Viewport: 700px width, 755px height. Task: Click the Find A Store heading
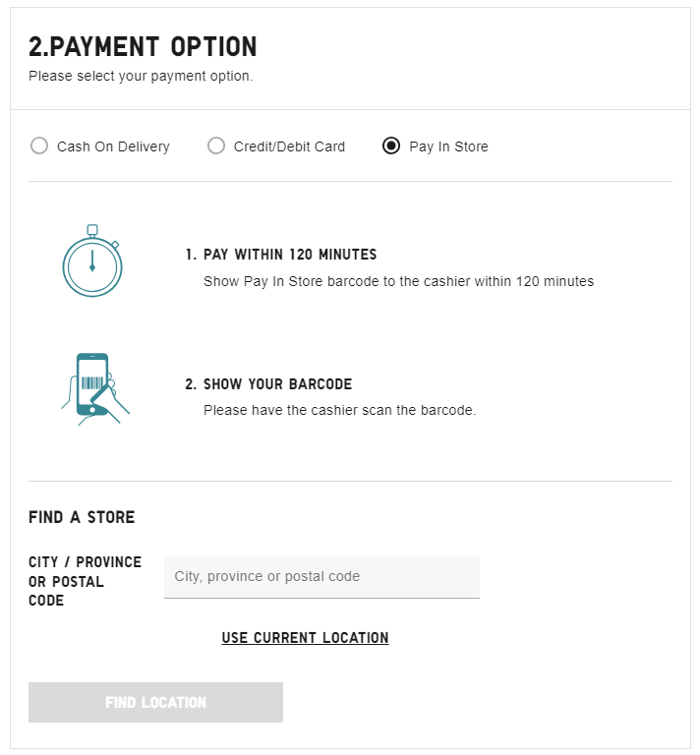tap(82, 517)
